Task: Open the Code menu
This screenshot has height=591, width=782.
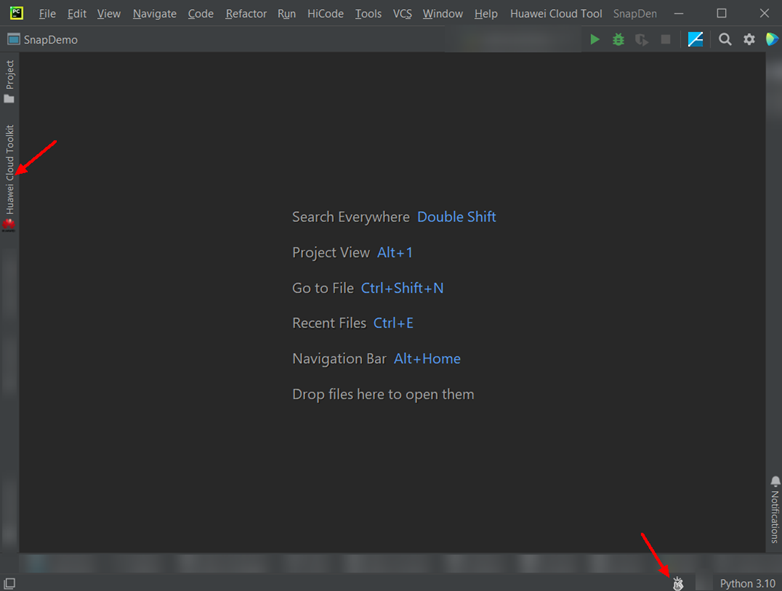Action: (x=200, y=13)
